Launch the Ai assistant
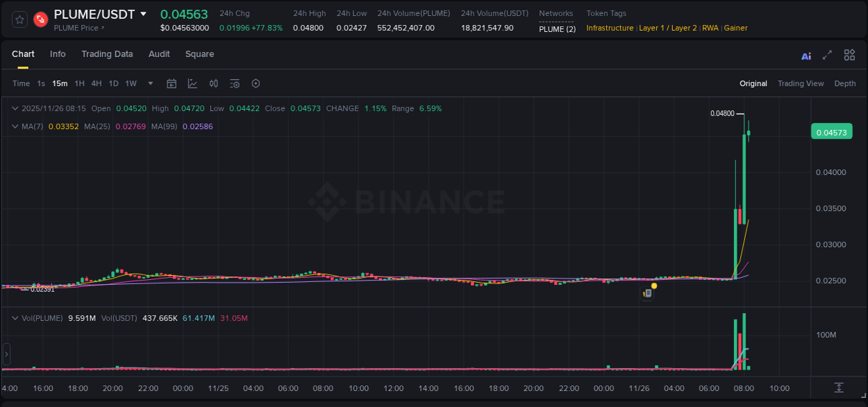The height and width of the screenshot is (407, 868). point(806,55)
